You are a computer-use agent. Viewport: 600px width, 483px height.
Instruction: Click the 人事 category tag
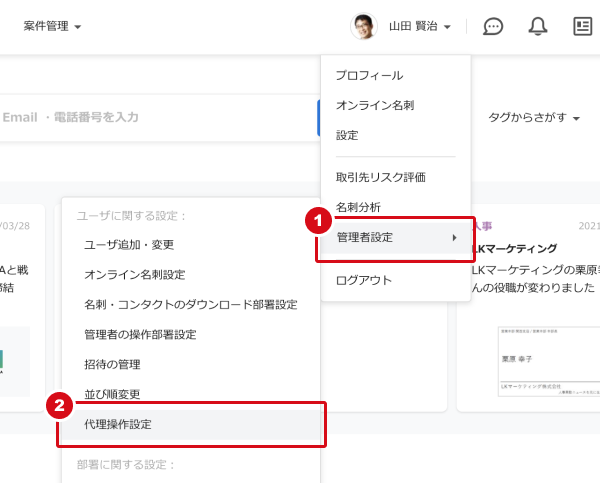coord(482,226)
